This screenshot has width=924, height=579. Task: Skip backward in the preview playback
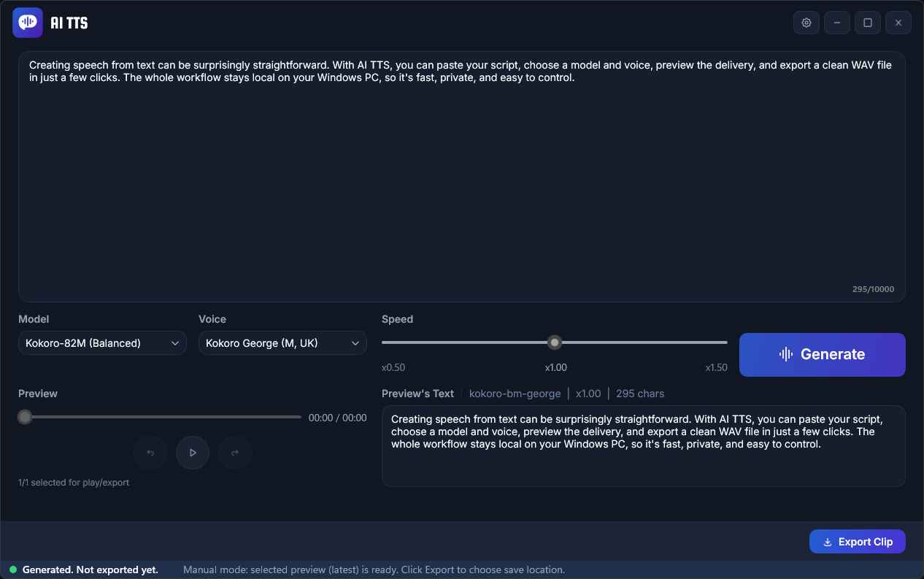point(150,453)
